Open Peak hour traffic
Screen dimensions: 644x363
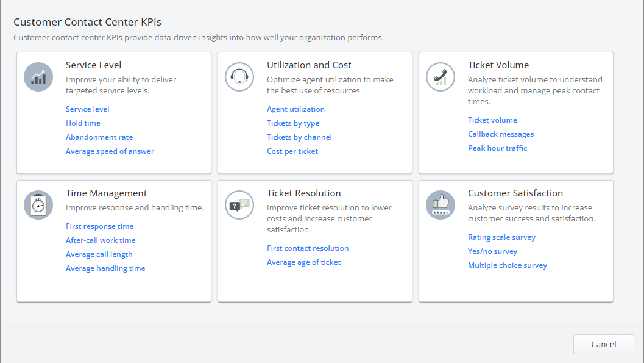point(497,148)
